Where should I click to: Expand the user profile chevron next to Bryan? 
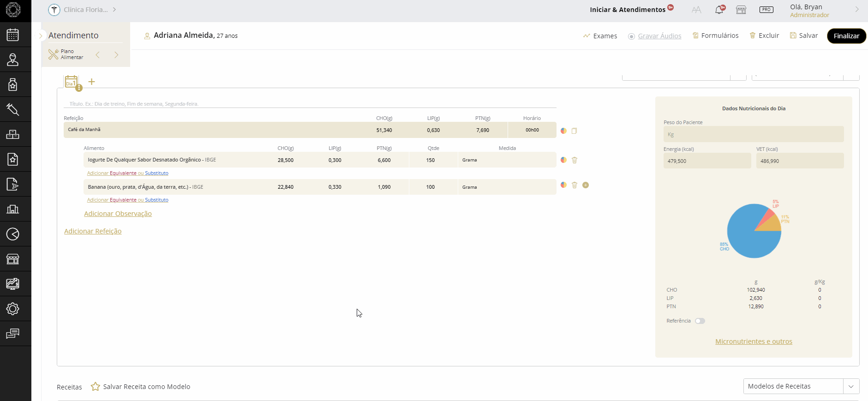[857, 10]
